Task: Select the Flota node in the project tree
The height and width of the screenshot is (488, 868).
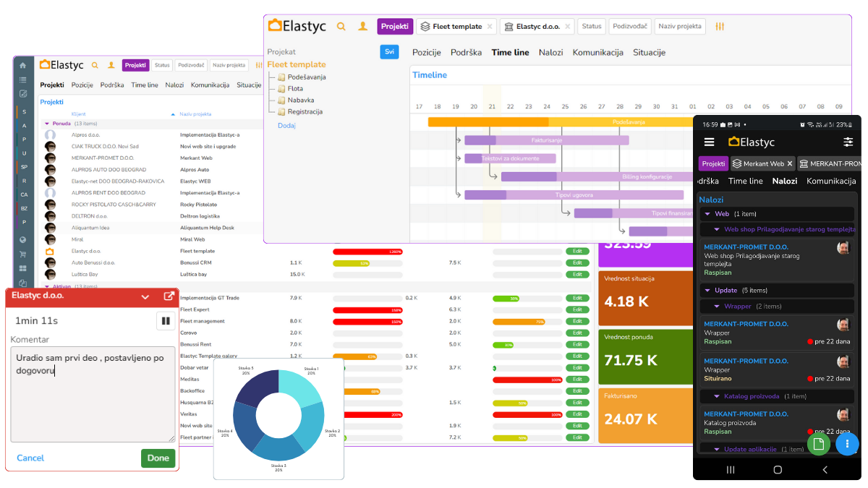Action: [x=295, y=88]
